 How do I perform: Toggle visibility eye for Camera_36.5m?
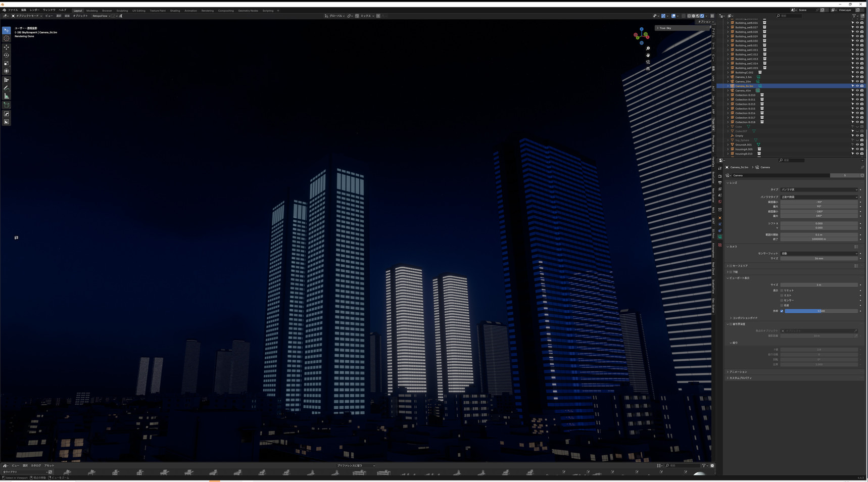point(857,86)
